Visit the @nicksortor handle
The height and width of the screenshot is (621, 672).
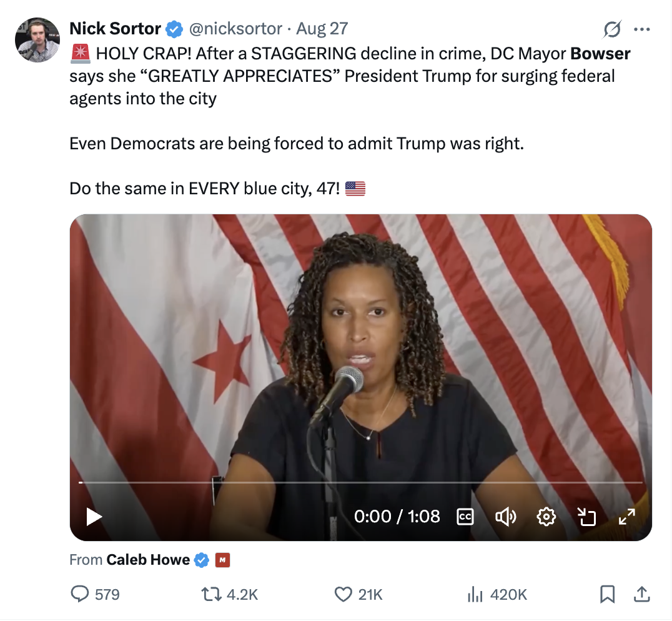pos(235,29)
